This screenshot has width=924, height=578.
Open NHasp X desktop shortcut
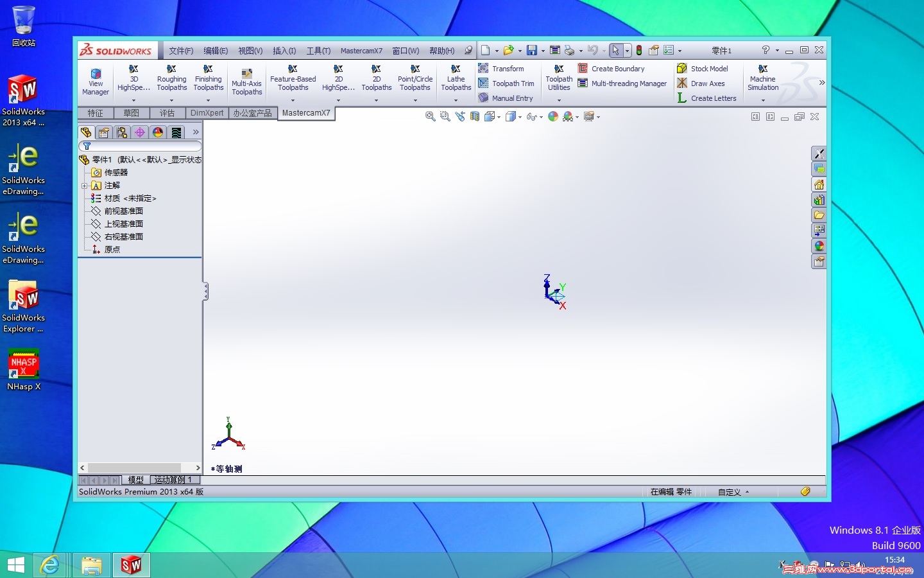coord(24,370)
